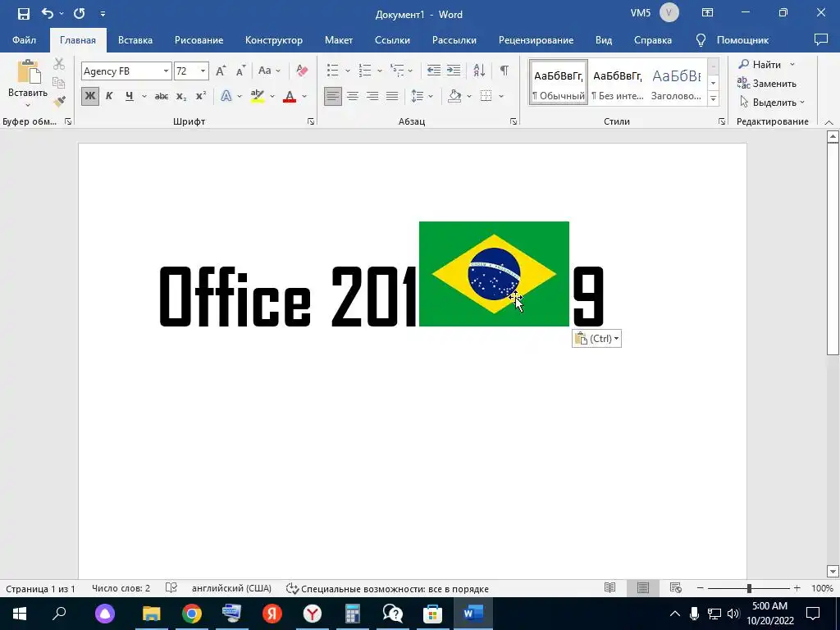Toggle bold formatting (Ж)

pos(90,97)
